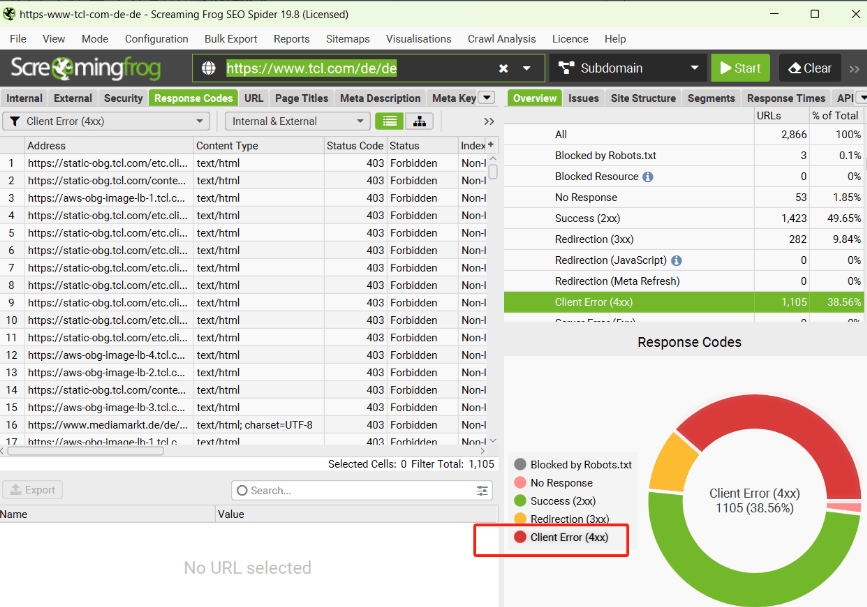Image resolution: width=867 pixels, height=607 pixels.
Task: Open search filter settings icon
Action: (483, 490)
